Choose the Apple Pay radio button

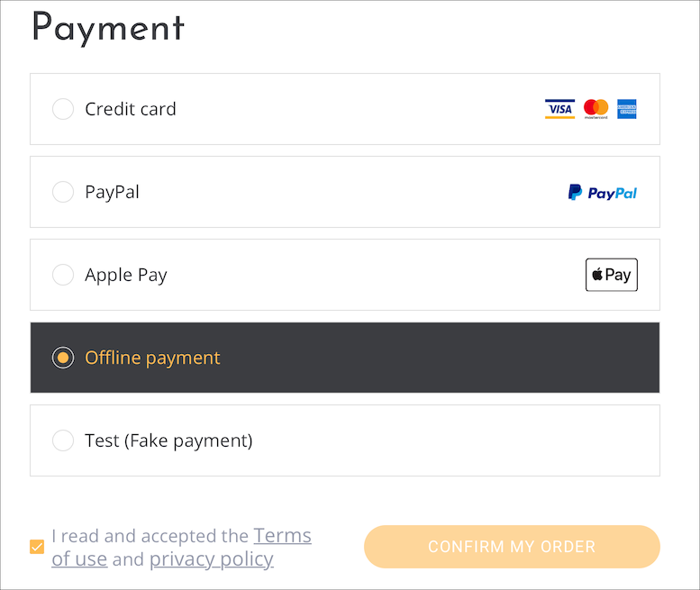click(x=63, y=275)
